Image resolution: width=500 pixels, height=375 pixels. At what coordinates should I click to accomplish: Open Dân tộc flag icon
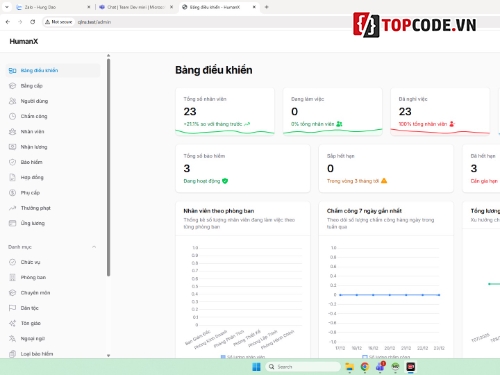[12, 308]
